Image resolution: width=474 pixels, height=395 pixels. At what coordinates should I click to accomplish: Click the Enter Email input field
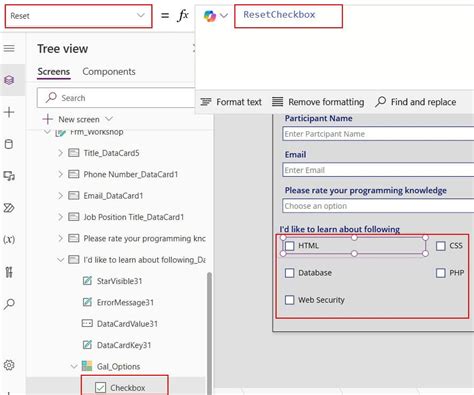pos(378,170)
